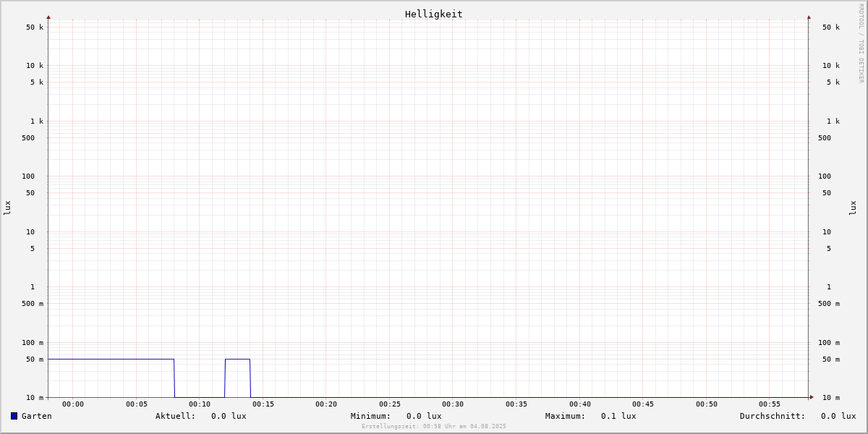This screenshot has height=434, width=868.
Task: Click the right-axis 50 k label
Action: pyautogui.click(x=831, y=27)
